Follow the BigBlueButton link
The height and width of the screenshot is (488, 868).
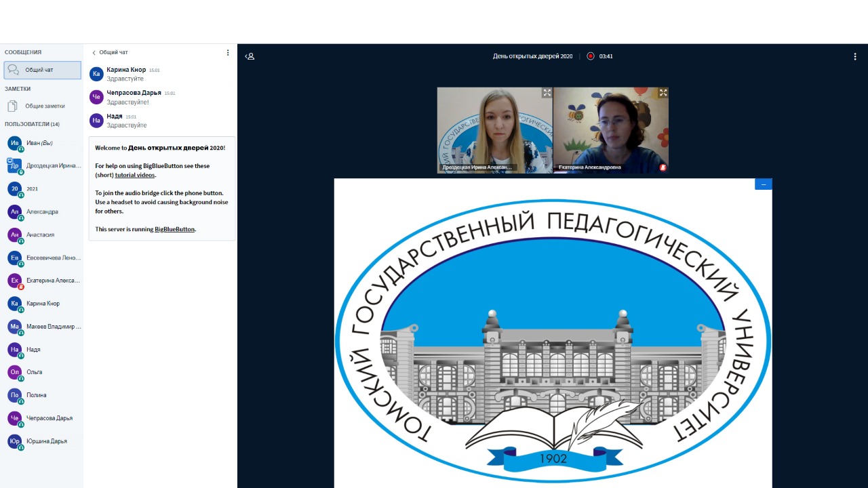(174, 229)
